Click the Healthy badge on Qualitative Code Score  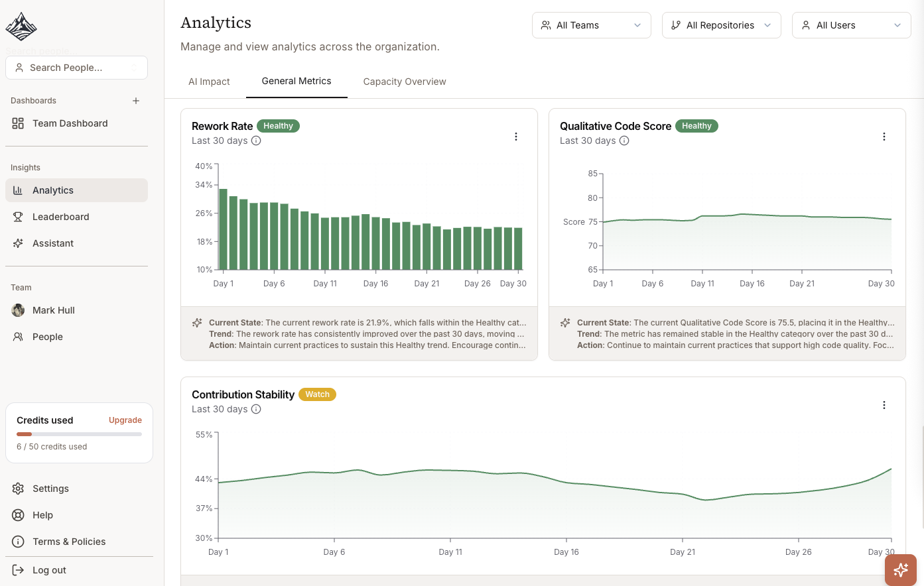click(x=696, y=126)
